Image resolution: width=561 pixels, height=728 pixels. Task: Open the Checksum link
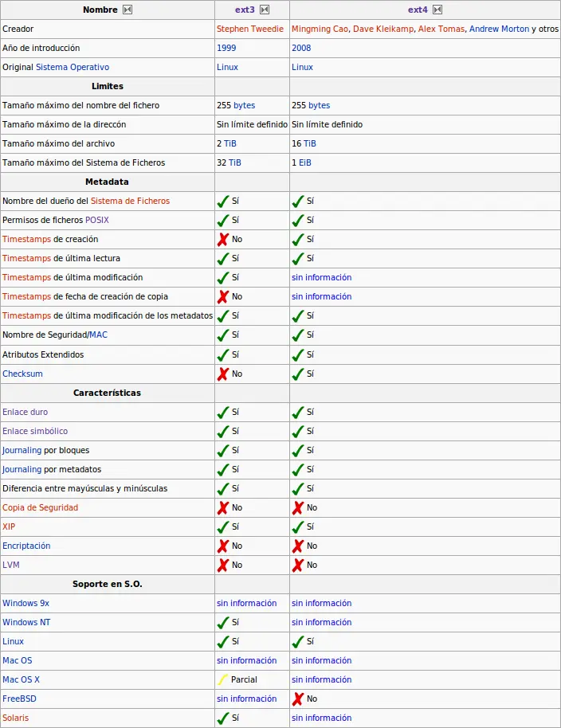coord(22,374)
